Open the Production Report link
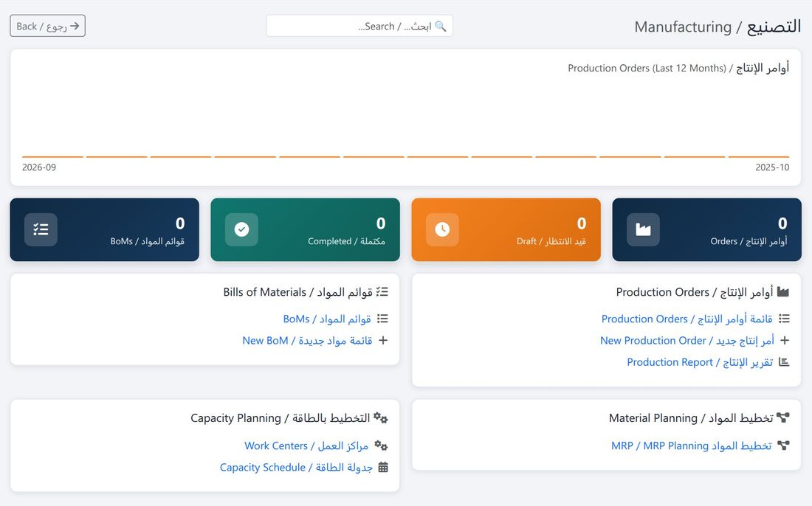 tap(700, 362)
